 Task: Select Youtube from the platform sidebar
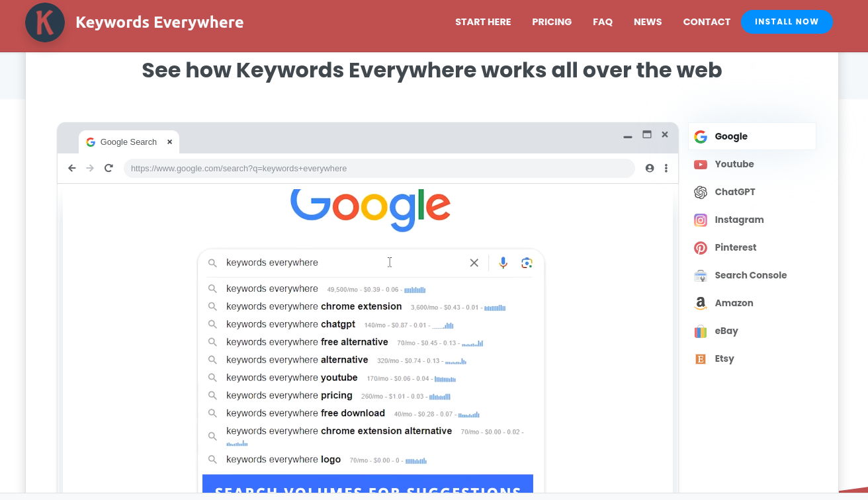734,164
